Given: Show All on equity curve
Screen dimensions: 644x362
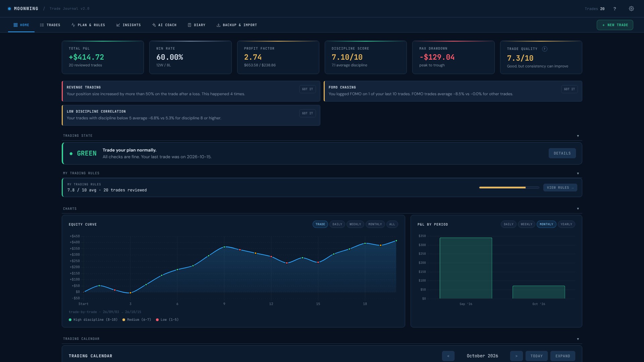Looking at the screenshot, I should (392, 224).
